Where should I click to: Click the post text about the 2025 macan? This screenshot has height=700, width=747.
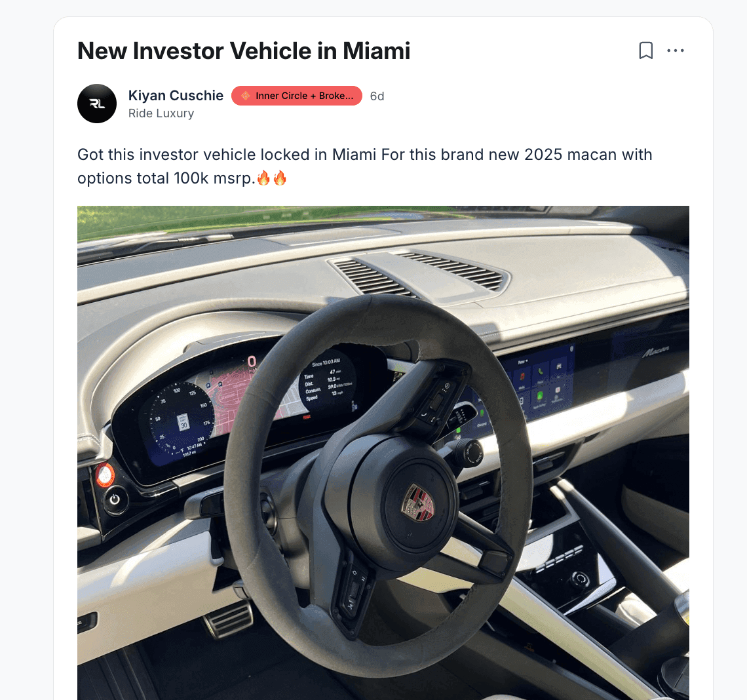364,166
